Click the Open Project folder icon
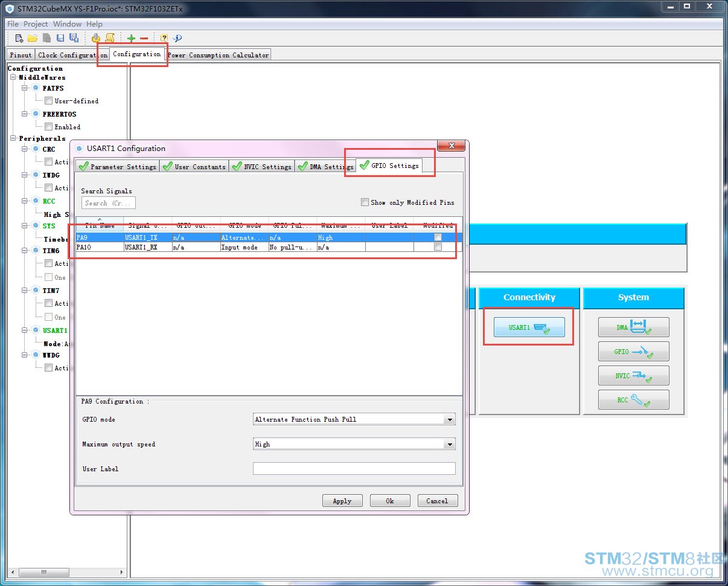Image resolution: width=728 pixels, height=586 pixels. click(x=33, y=38)
